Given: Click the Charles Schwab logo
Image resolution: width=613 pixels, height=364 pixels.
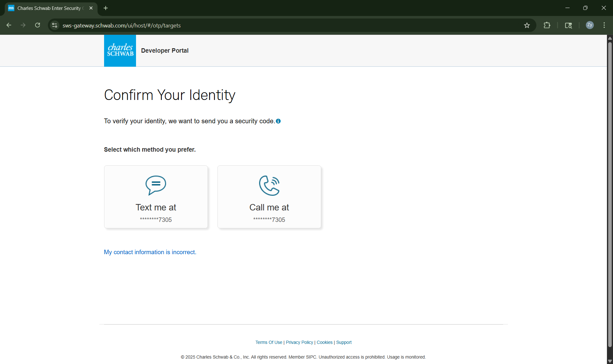Looking at the screenshot, I should 120,50.
